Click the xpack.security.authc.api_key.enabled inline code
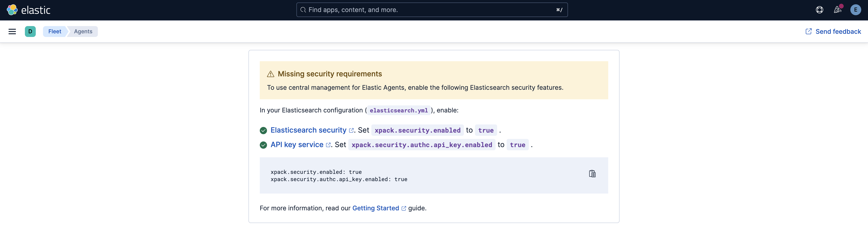 point(422,145)
